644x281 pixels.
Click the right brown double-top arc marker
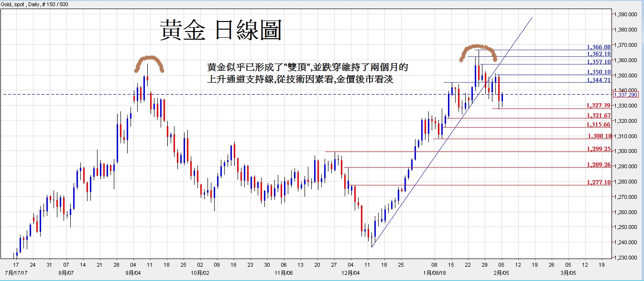pos(478,48)
